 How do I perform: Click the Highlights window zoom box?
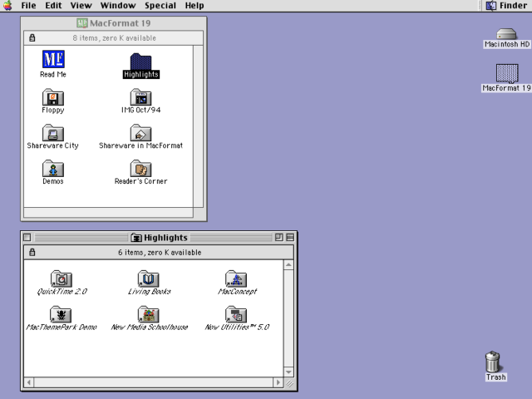coord(279,238)
